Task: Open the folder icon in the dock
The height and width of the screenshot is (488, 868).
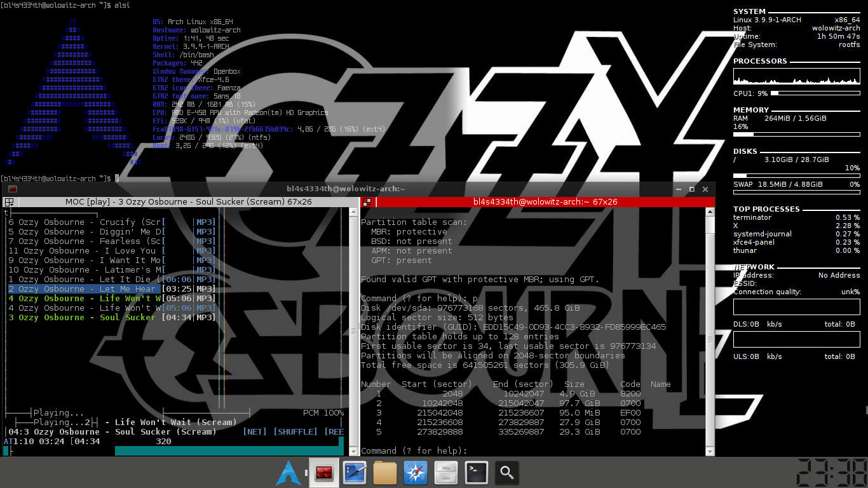Action: pyautogui.click(x=385, y=473)
